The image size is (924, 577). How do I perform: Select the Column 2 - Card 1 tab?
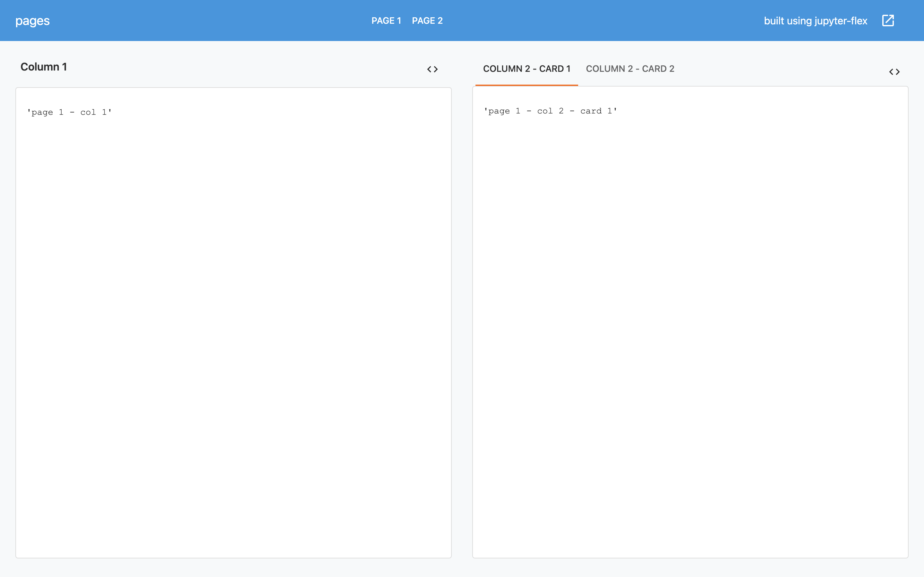point(526,69)
